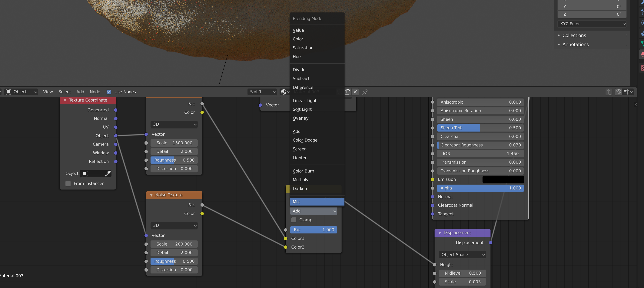Select Overlay in the blending mode list
644x288 pixels.
point(300,118)
